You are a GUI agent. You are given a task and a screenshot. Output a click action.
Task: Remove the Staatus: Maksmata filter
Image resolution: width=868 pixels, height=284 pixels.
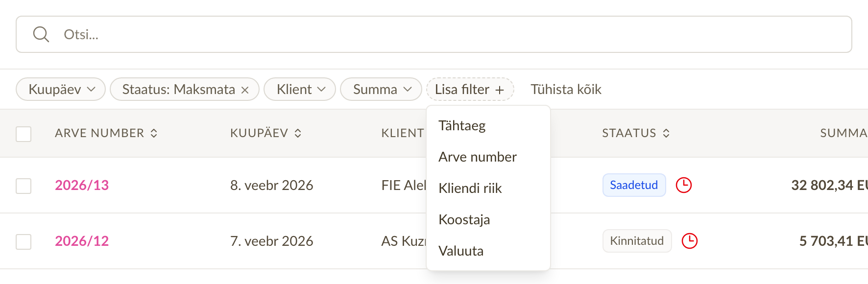245,90
